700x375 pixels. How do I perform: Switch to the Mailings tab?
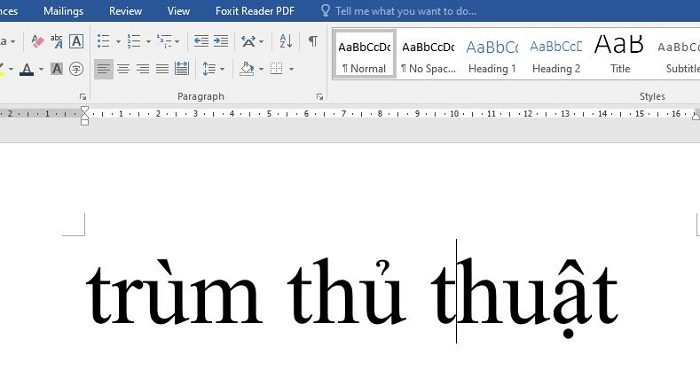[63, 11]
